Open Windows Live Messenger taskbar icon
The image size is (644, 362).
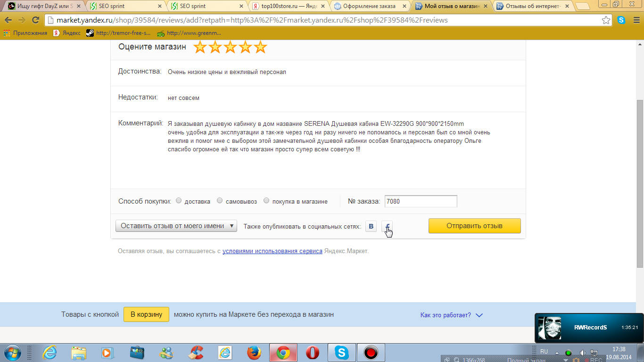coord(166,353)
